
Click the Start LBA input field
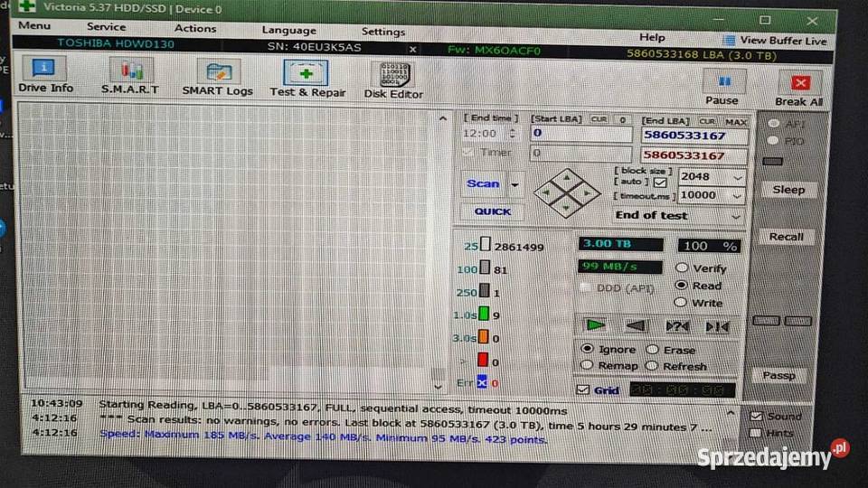[580, 133]
